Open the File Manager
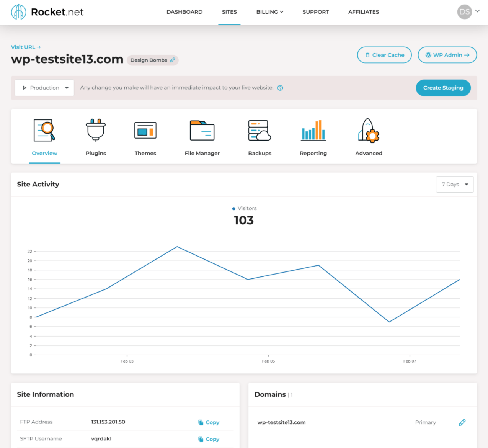Image resolution: width=488 pixels, height=448 pixels. click(202, 136)
